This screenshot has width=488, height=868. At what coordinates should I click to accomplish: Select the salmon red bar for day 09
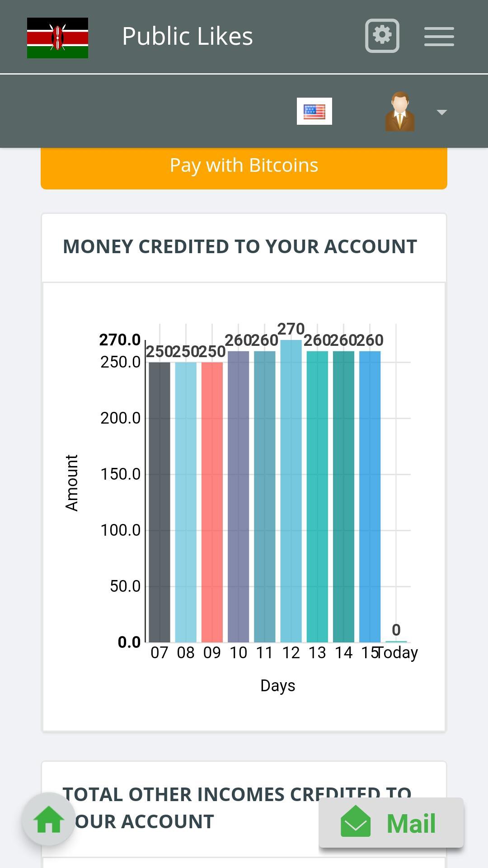[212, 502]
